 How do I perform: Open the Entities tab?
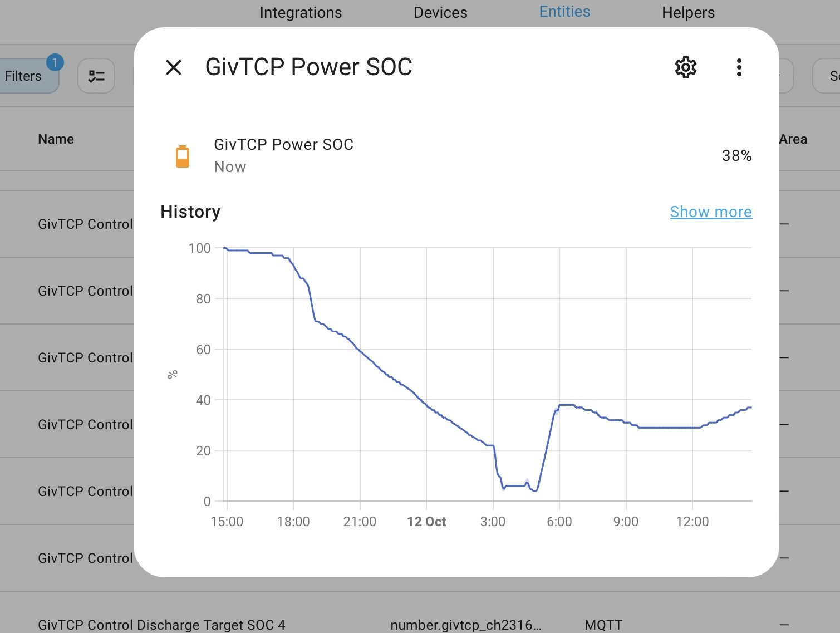click(x=564, y=12)
